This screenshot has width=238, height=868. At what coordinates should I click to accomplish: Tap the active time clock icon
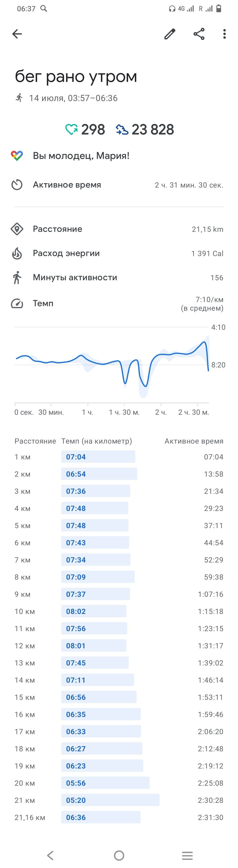pyautogui.click(x=17, y=185)
